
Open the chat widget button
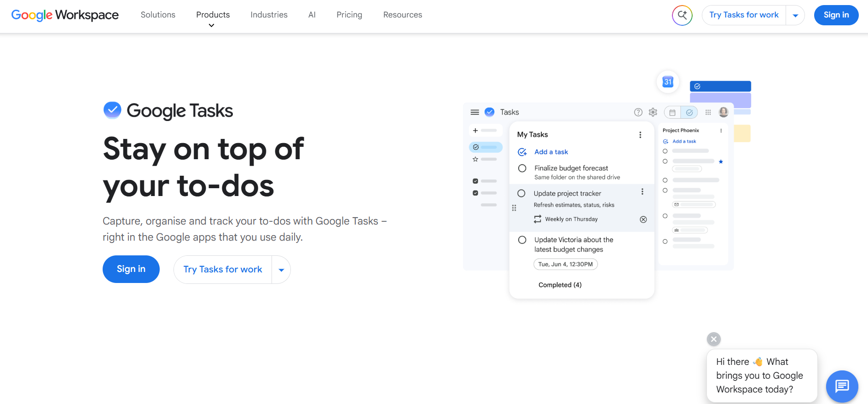click(842, 386)
